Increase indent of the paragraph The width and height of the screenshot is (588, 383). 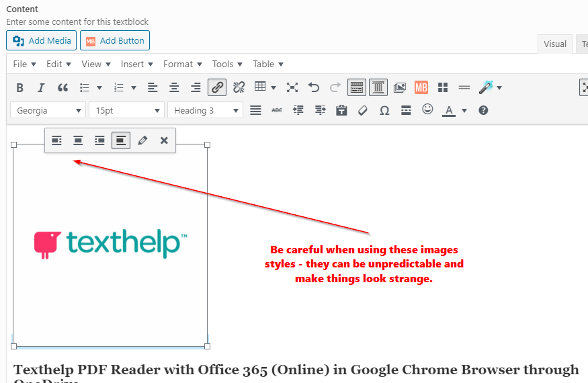click(x=320, y=110)
